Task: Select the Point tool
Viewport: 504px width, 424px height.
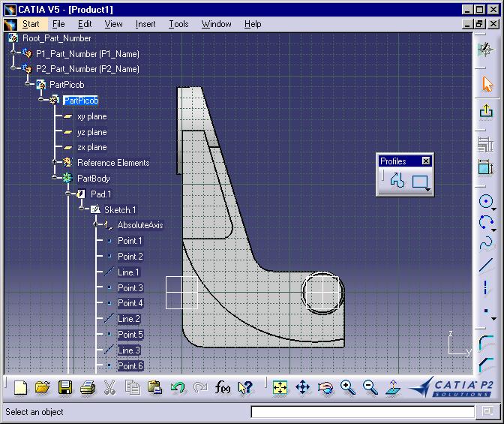Action: point(486,311)
